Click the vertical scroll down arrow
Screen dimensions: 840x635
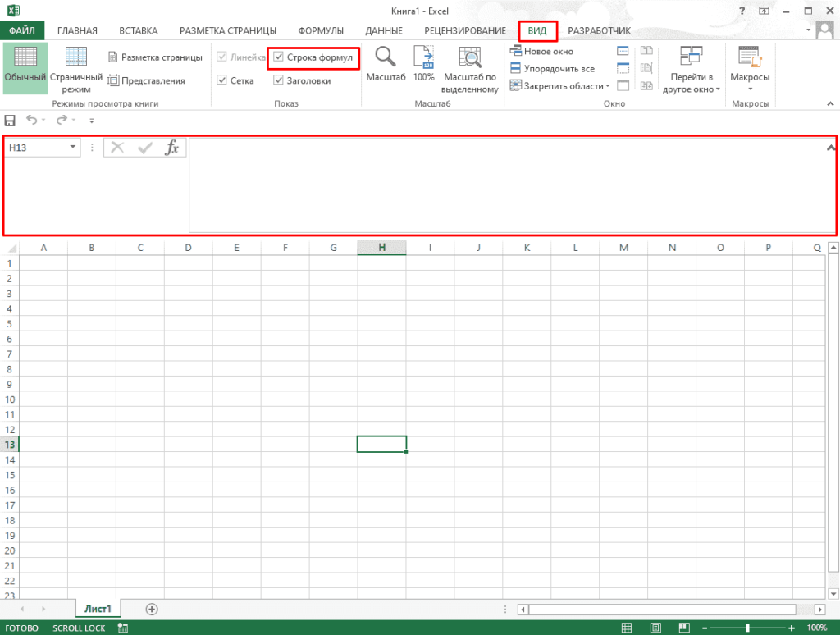[x=833, y=594]
